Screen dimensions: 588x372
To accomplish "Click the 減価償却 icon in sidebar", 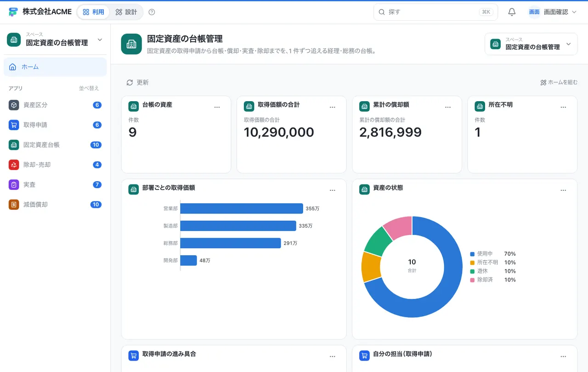I will tap(14, 205).
